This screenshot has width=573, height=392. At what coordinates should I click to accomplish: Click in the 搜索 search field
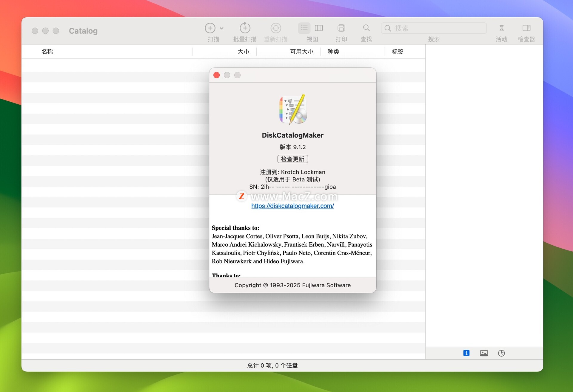pos(434,28)
